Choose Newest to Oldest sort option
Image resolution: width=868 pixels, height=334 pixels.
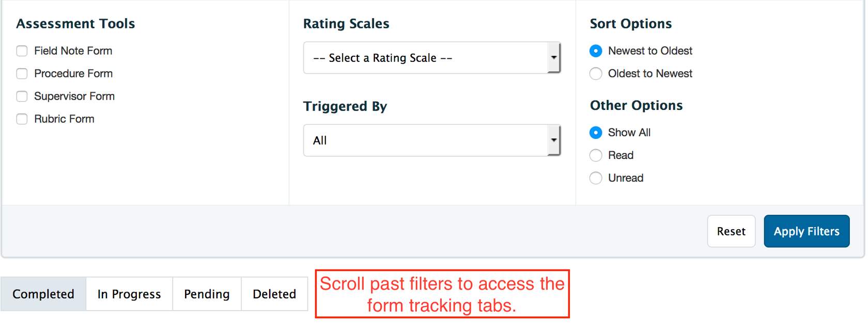[x=596, y=51]
